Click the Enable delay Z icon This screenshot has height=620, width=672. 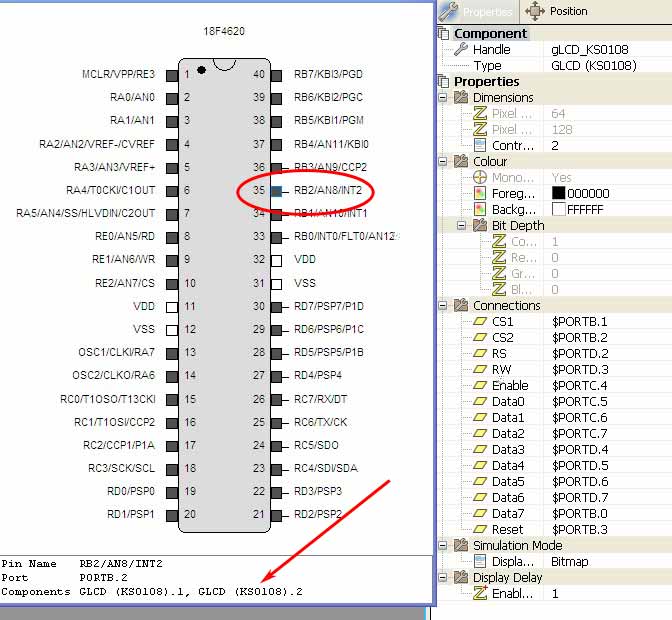point(480,593)
